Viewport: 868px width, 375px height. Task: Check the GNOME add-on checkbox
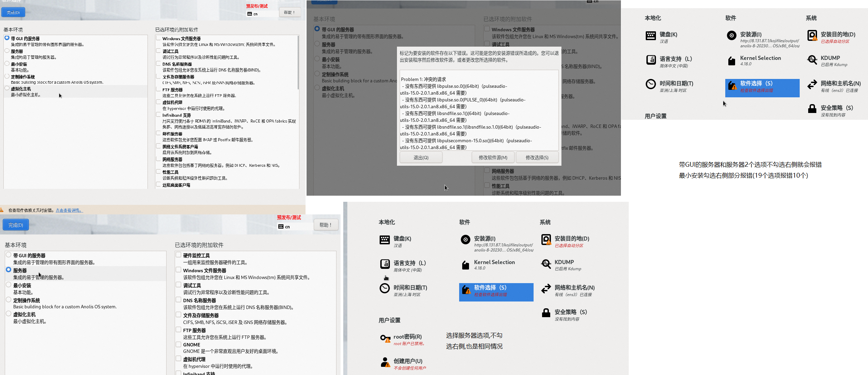click(178, 344)
